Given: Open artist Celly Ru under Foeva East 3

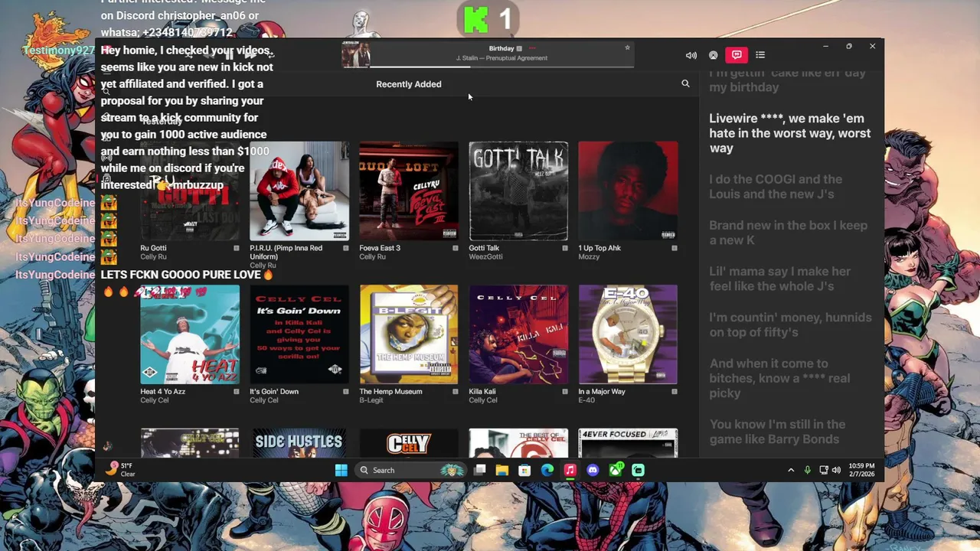Looking at the screenshot, I should click(x=372, y=257).
